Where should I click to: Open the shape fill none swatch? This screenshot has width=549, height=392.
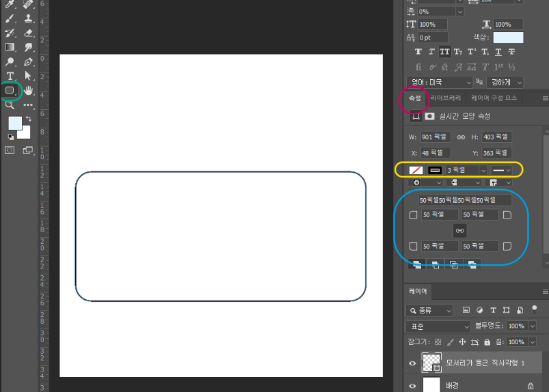click(x=416, y=170)
